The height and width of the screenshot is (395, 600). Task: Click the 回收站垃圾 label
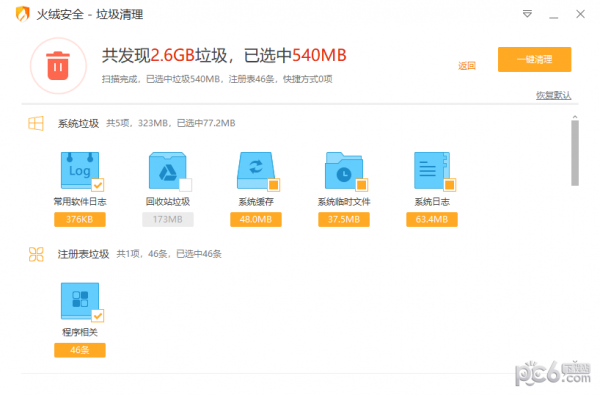(x=168, y=202)
